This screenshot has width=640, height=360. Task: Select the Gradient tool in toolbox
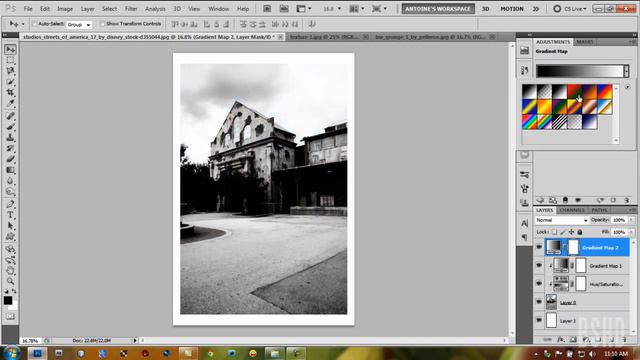pyautogui.click(x=10, y=170)
